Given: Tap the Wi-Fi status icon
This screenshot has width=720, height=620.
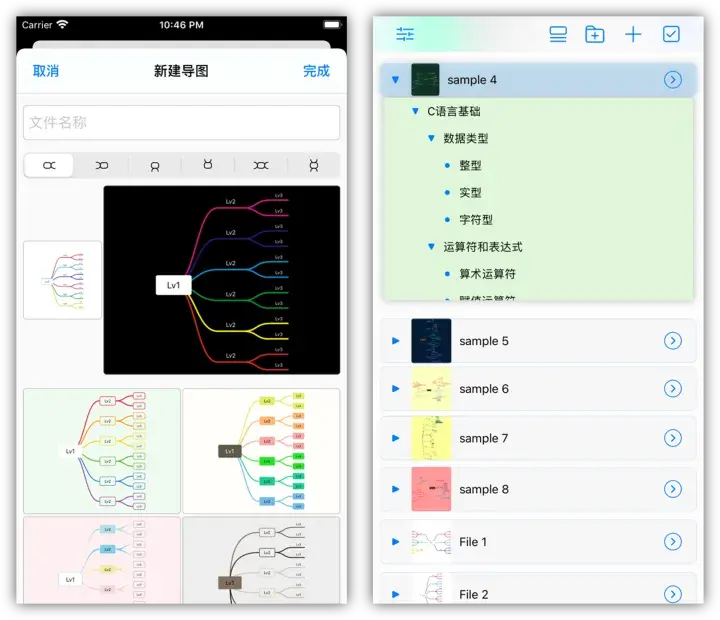Looking at the screenshot, I should pyautogui.click(x=62, y=24).
